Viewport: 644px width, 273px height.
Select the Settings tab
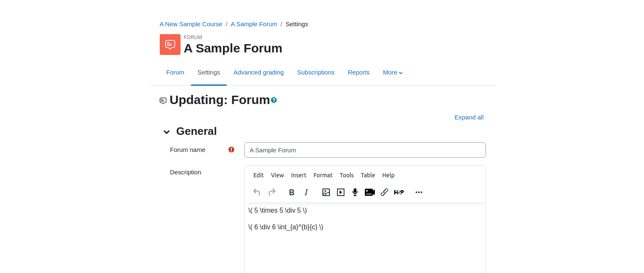(x=209, y=72)
